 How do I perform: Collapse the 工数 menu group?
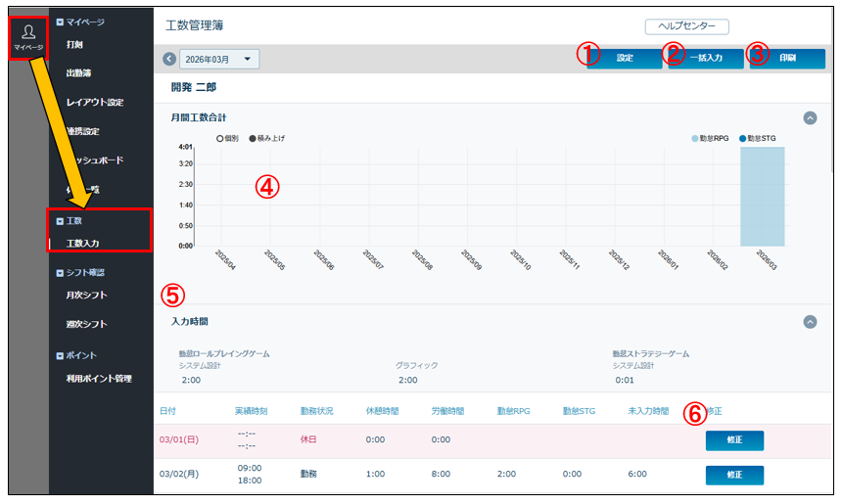pos(60,221)
